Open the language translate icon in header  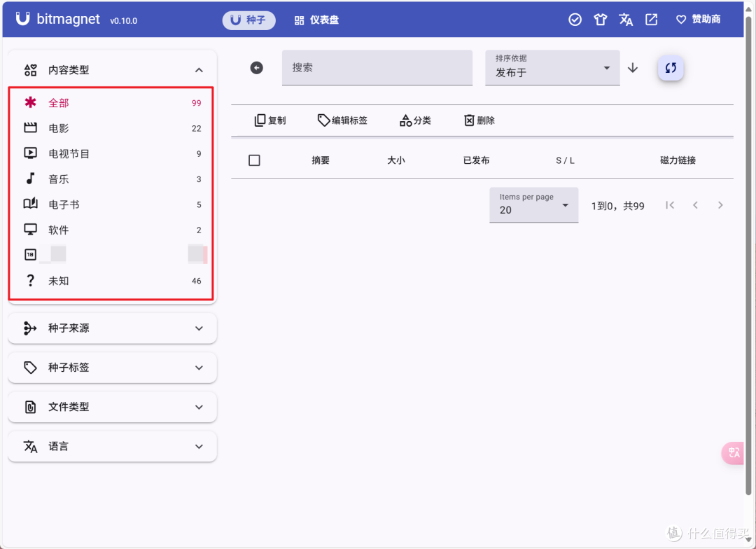[626, 20]
